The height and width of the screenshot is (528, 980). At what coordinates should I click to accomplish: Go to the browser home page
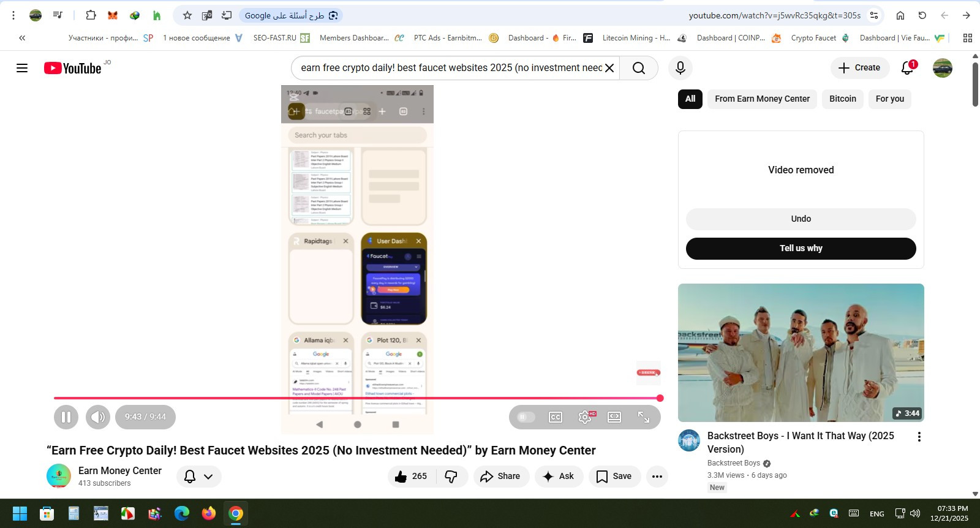click(900, 15)
